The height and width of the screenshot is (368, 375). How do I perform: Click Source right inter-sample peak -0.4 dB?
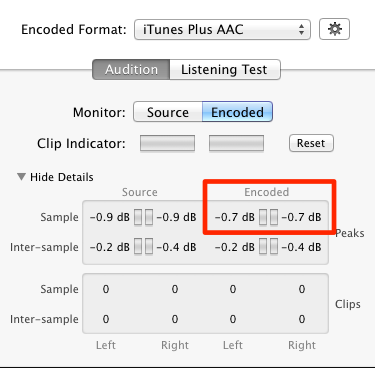click(x=176, y=247)
